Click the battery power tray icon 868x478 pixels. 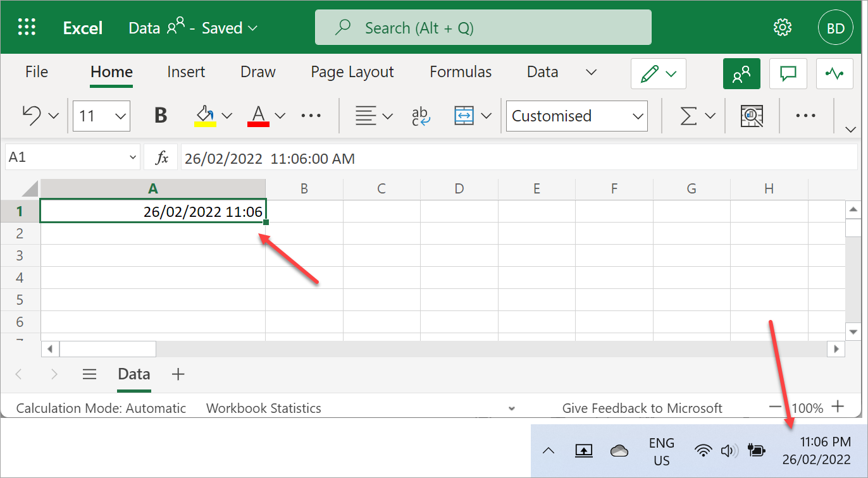[757, 451]
